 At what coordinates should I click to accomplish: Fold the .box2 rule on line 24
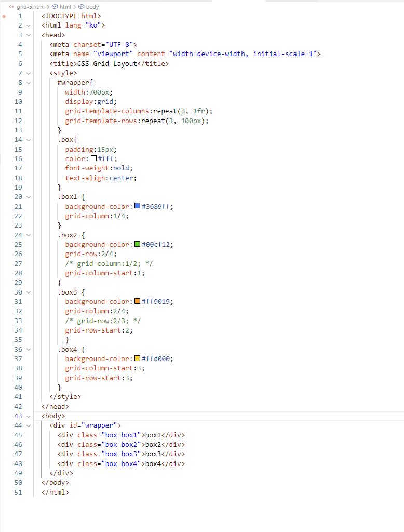pyautogui.click(x=29, y=235)
